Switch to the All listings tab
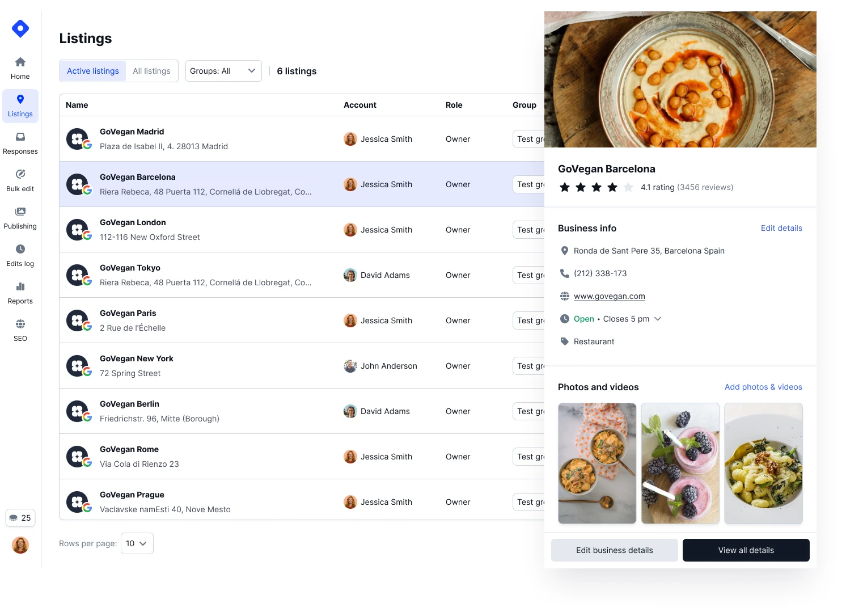 151,70
